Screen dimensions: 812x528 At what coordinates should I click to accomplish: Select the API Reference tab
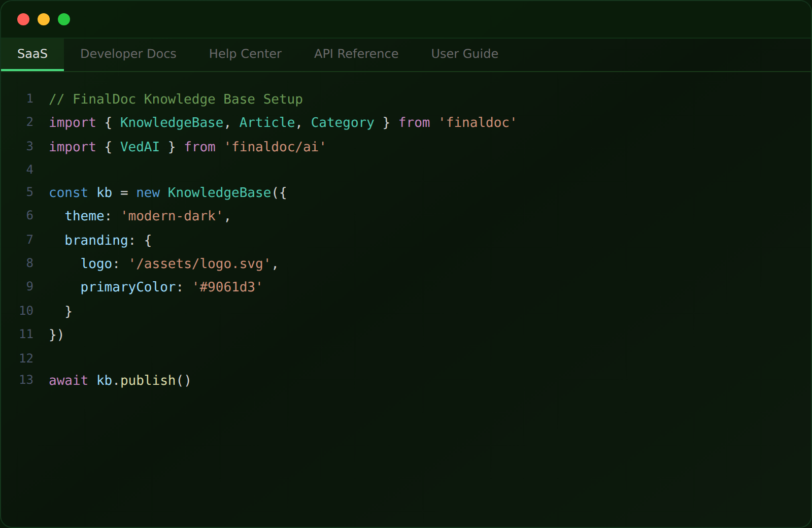coord(356,54)
